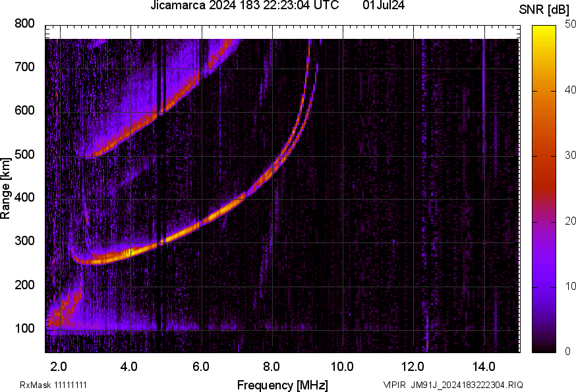Click the colorbar tick label '20'

pos(570,221)
